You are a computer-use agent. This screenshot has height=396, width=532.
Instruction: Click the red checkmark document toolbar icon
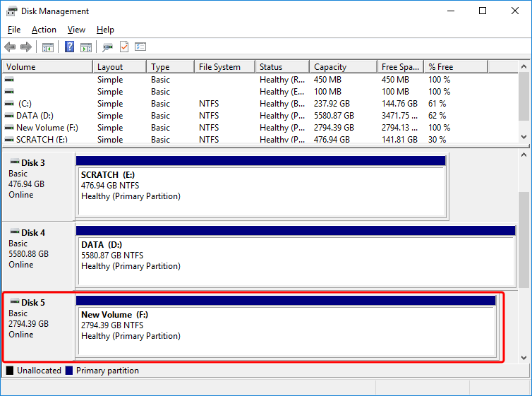[x=124, y=47]
